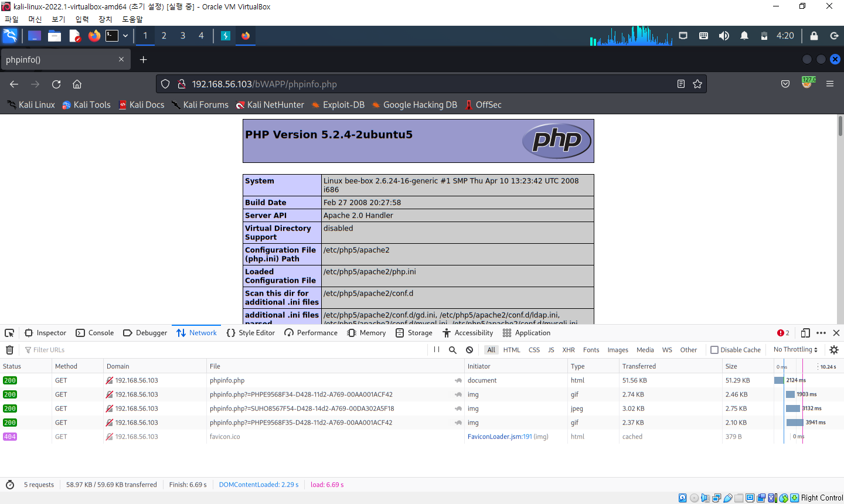Enable the Disable Cache checkbox
Image resolution: width=844 pixels, height=504 pixels.
tap(714, 350)
